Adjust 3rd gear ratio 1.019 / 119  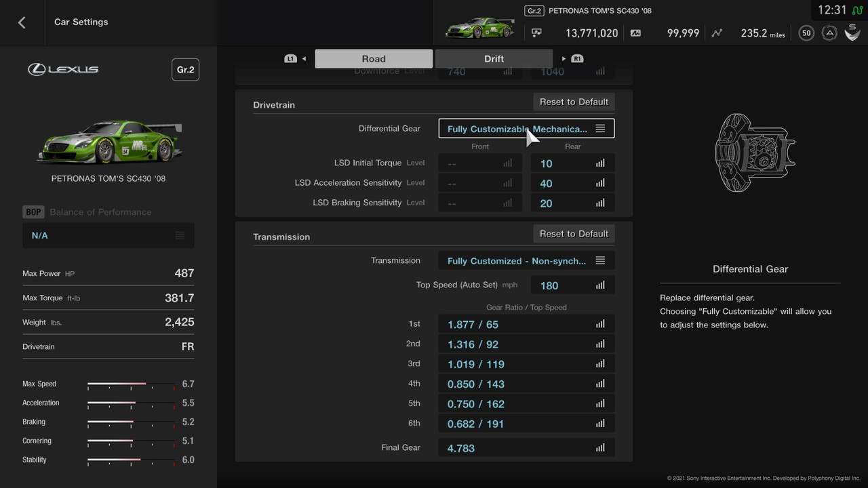526,364
